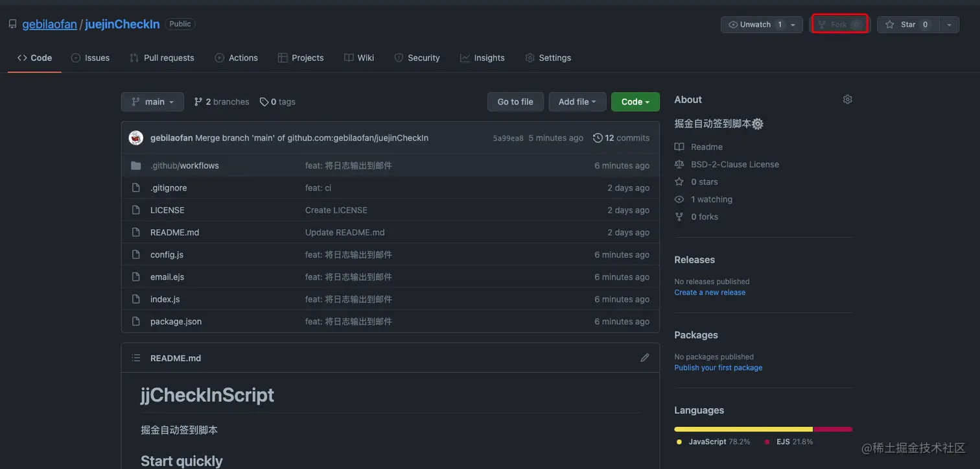The width and height of the screenshot is (980, 469).
Task: Click the Go to file button
Action: [515, 102]
